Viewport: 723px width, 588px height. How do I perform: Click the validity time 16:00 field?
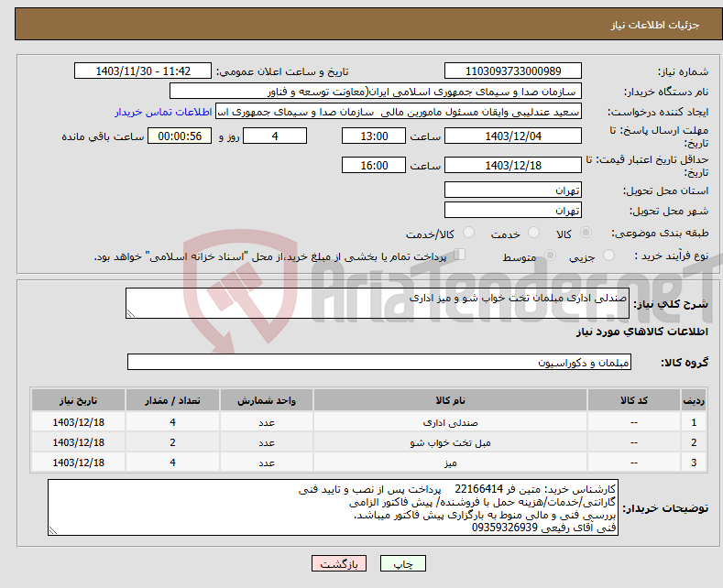pyautogui.click(x=374, y=165)
